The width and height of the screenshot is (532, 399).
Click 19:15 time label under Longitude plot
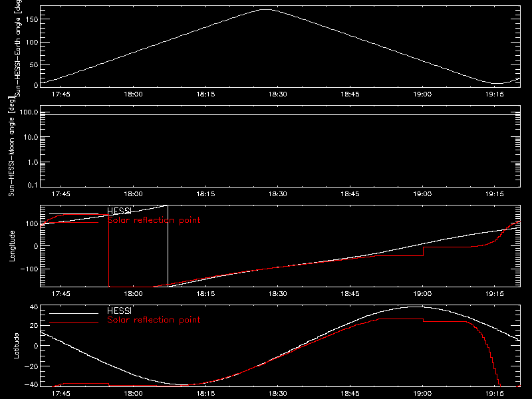(x=494, y=293)
